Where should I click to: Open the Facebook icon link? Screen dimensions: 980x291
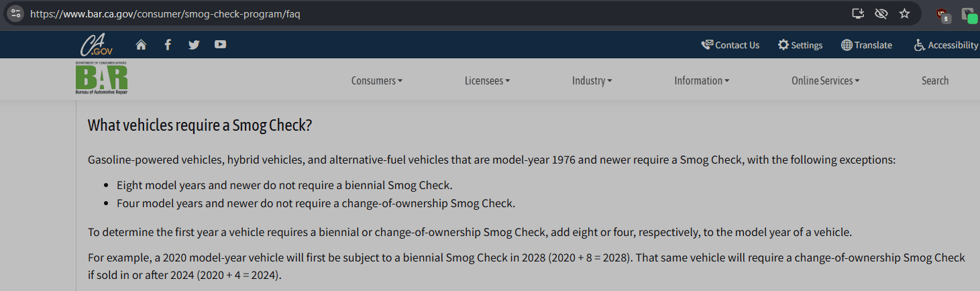pyautogui.click(x=168, y=45)
